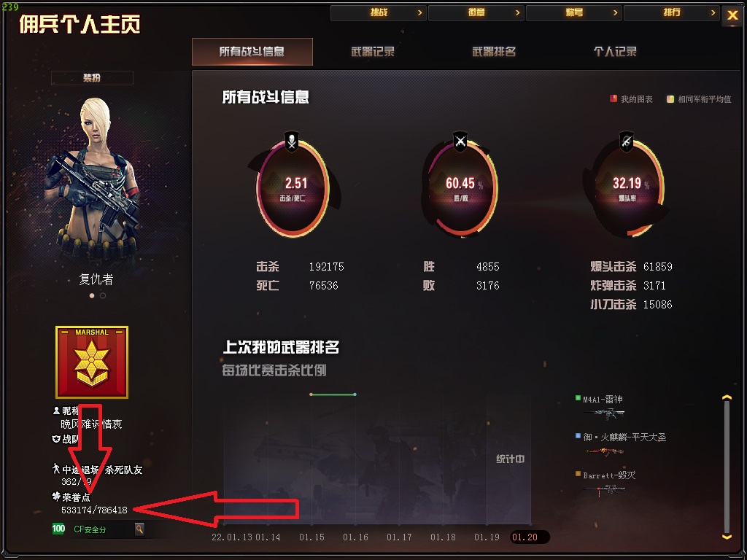This screenshot has width=747, height=560.
Task: Expand the 徽章 menu arrow
Action: (x=517, y=13)
